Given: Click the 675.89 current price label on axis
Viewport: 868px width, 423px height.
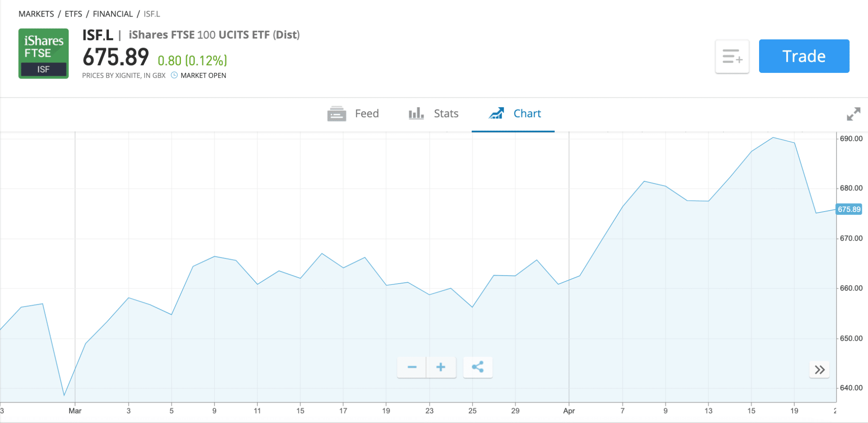Looking at the screenshot, I should click(x=849, y=209).
